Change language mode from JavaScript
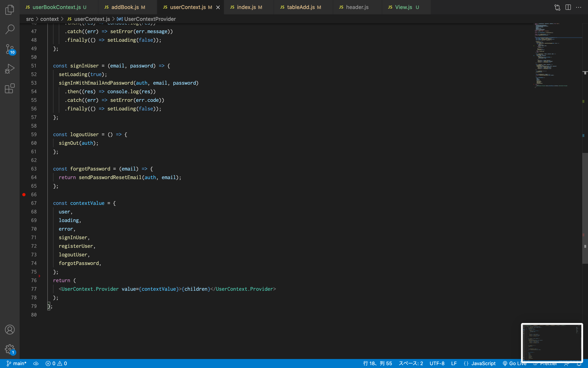 pyautogui.click(x=483, y=363)
